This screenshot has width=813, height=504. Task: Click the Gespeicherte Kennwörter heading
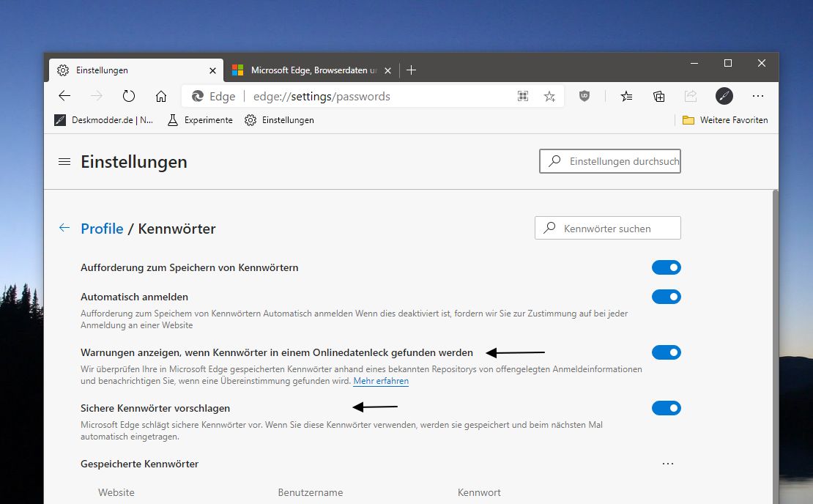click(139, 464)
